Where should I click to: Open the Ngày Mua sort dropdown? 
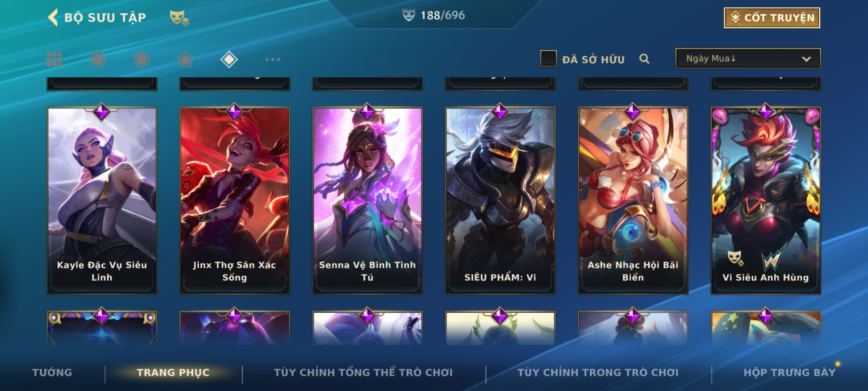pos(748,58)
